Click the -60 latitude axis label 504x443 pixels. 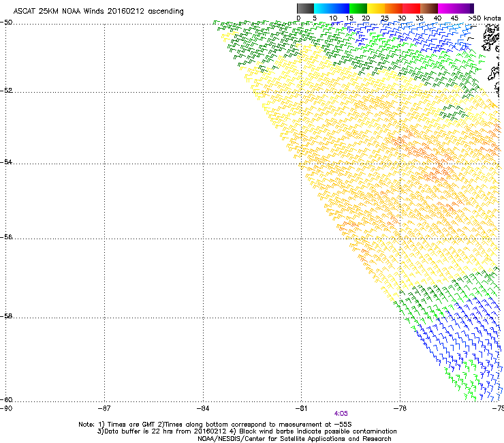point(6,399)
